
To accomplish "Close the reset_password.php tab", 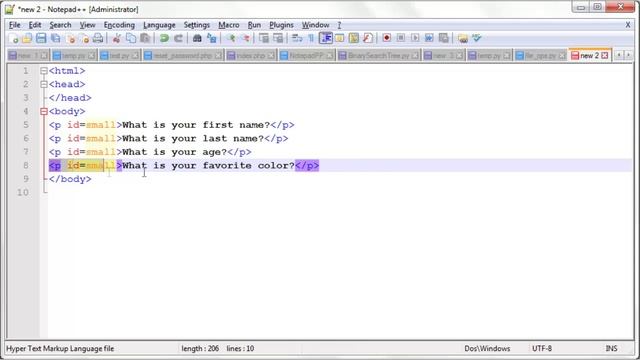I will 219,56.
